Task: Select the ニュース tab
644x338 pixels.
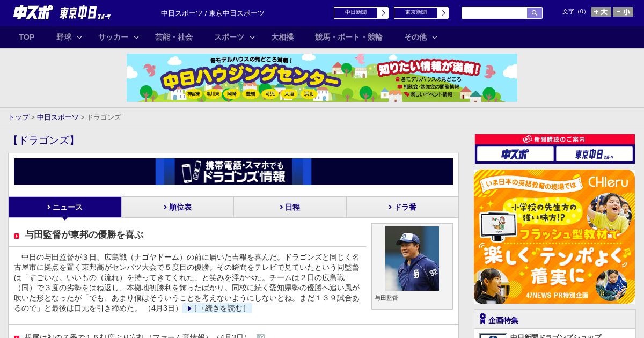Action: tap(65, 207)
